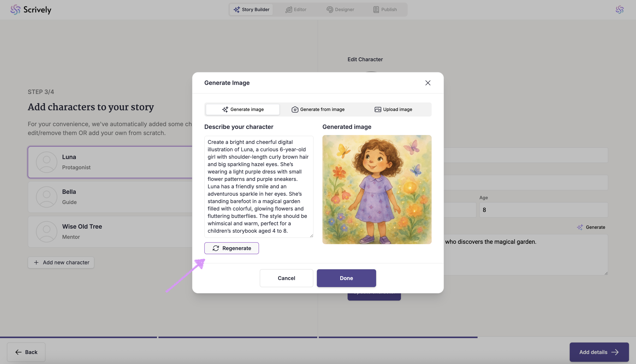Screen dimensions: 636x364
Task: Click the generated Luna illustration thumbnail
Action: (376, 189)
